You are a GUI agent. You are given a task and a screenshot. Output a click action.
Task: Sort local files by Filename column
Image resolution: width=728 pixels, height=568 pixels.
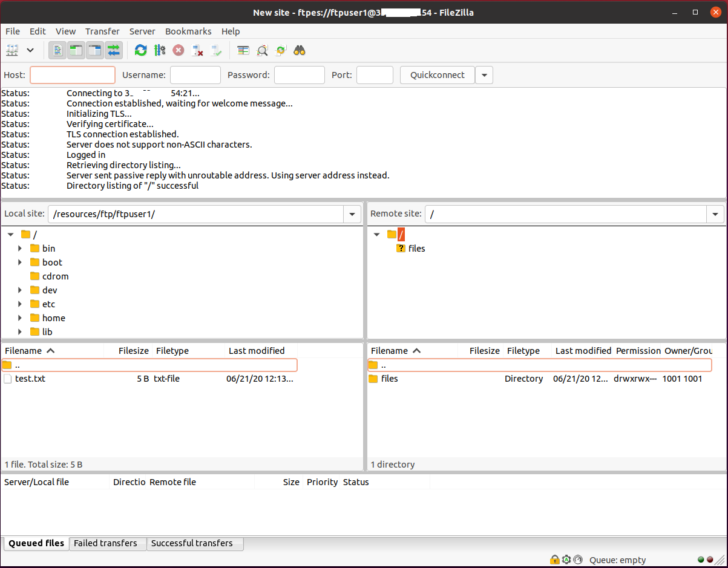(52, 351)
